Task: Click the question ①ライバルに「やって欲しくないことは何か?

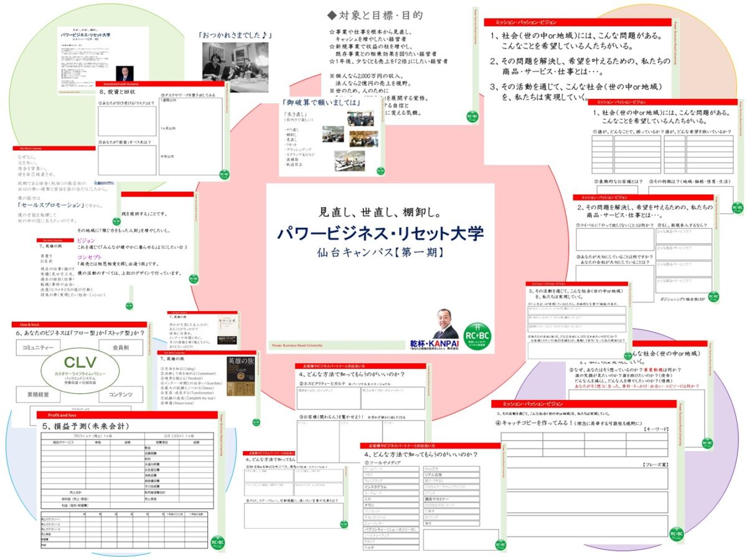Action: 614,225
